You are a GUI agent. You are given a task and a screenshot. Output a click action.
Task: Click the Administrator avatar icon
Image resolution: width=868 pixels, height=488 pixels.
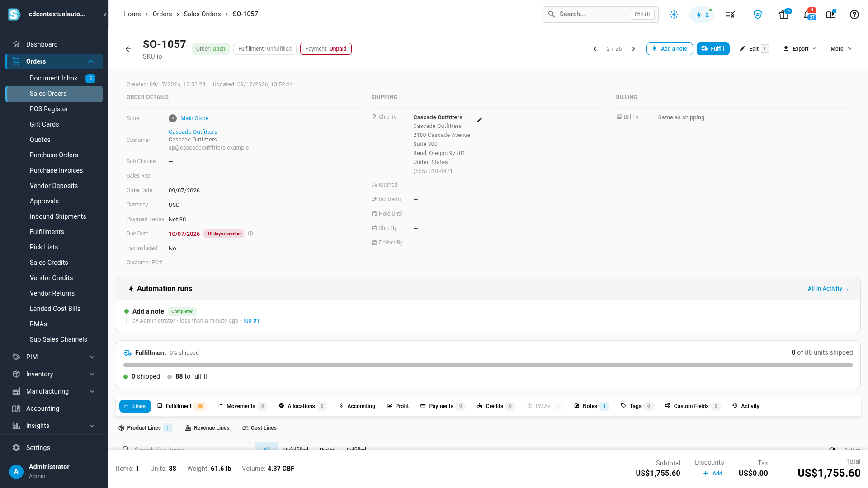(16, 472)
